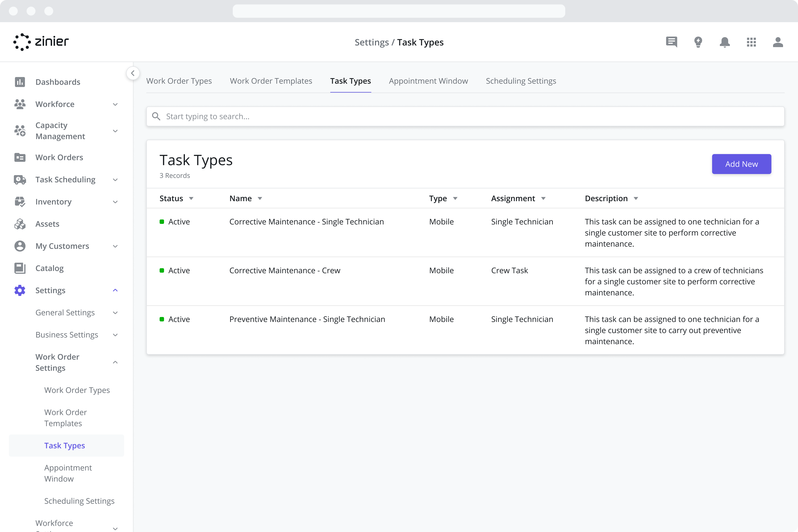
Task: Click the Add New button
Action: click(x=741, y=164)
